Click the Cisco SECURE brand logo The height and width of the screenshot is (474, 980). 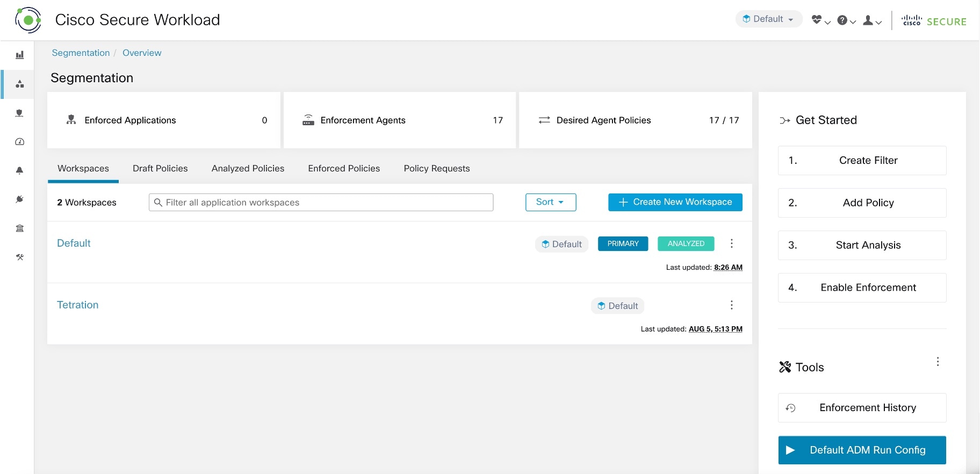(x=934, y=21)
